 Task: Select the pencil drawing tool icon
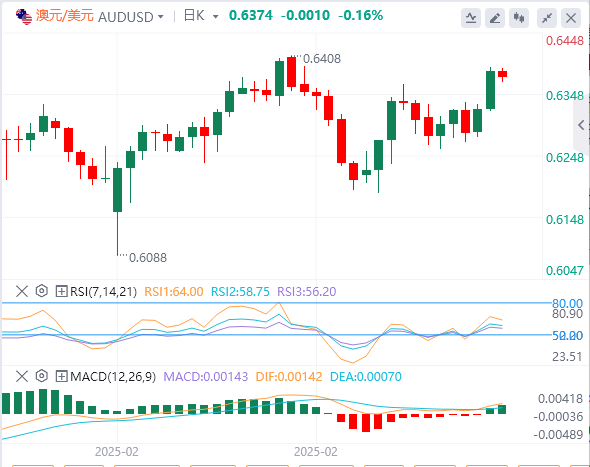click(495, 18)
